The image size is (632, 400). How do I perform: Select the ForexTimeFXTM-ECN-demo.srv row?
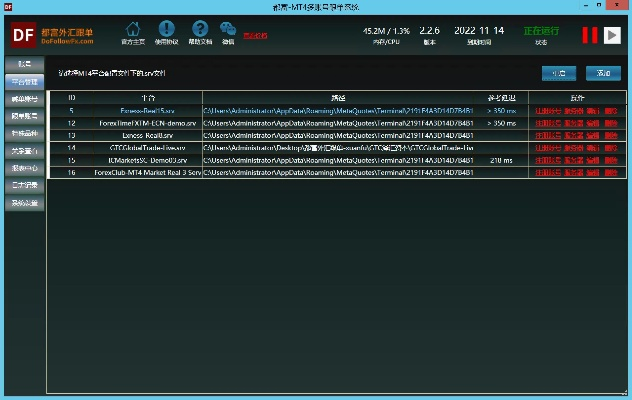coord(147,122)
